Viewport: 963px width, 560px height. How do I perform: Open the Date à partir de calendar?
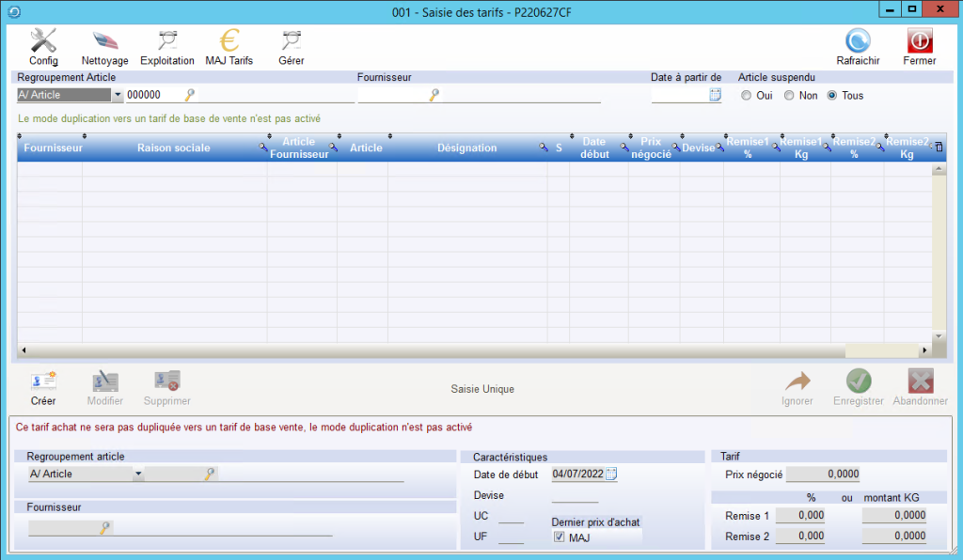pyautogui.click(x=715, y=95)
